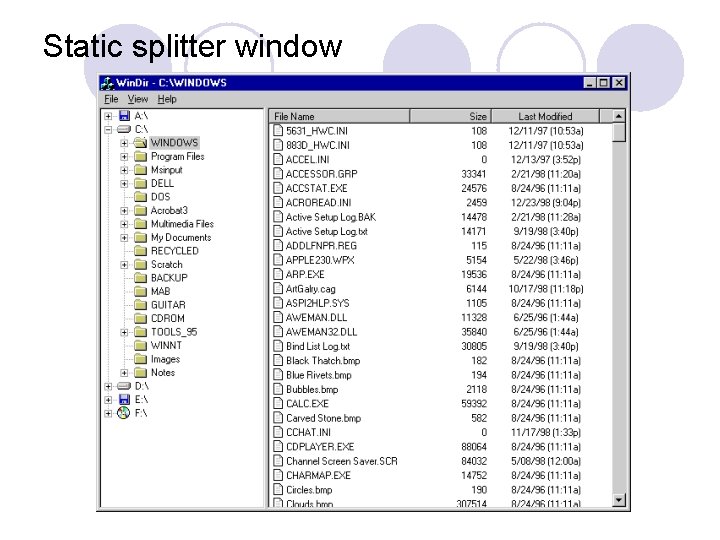Click the open WINDOWS folder icon
Viewport: 720px width, 540px height.
point(140,143)
